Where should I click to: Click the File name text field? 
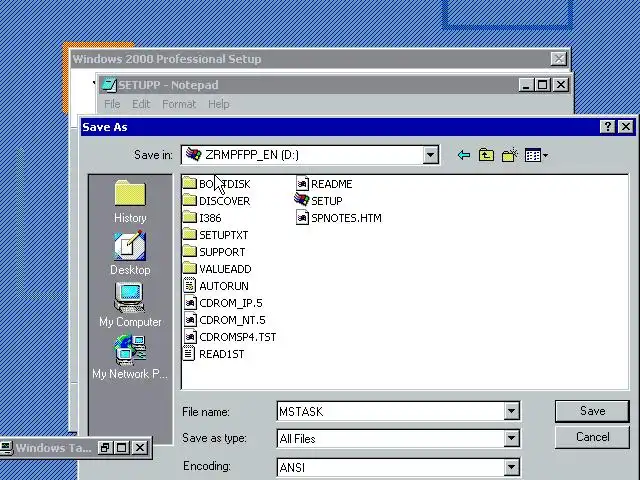point(391,411)
